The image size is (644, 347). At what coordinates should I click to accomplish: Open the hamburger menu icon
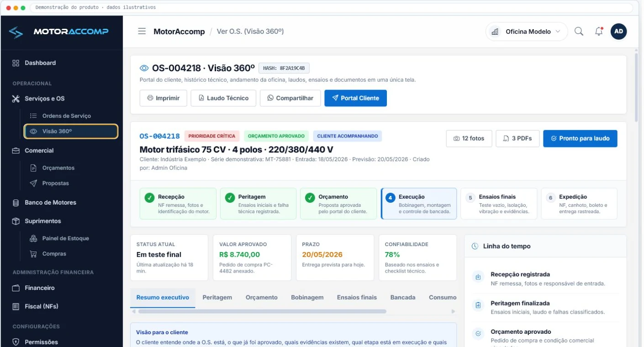(x=142, y=32)
